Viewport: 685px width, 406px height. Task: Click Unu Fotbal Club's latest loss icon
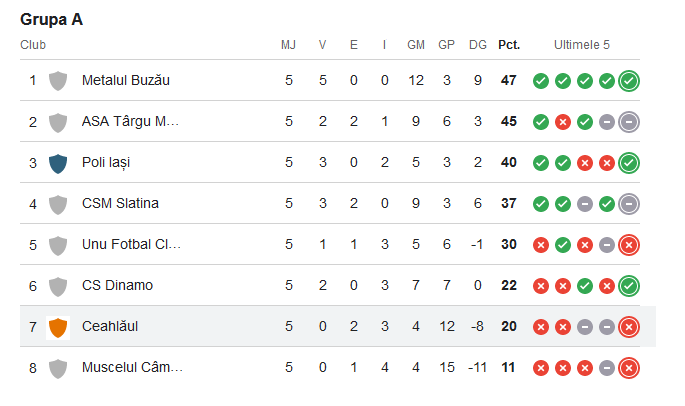[629, 245]
